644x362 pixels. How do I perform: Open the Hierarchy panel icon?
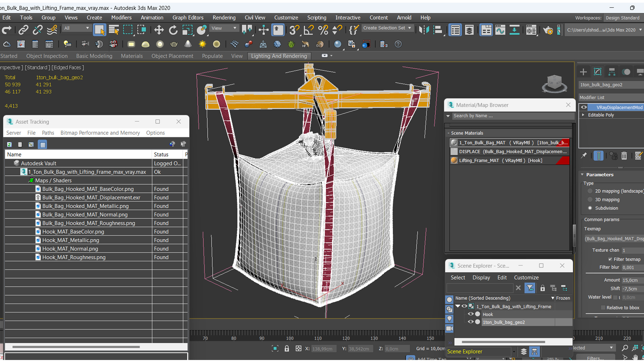click(x=612, y=72)
